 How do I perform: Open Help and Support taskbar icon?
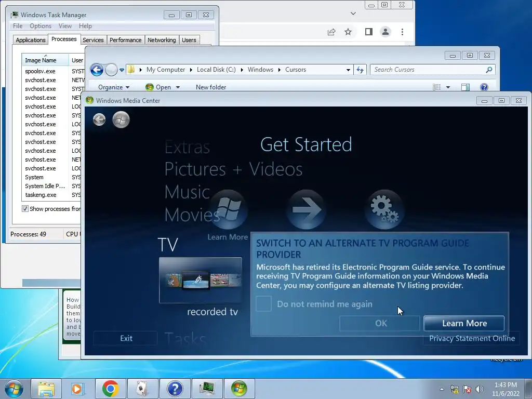click(175, 389)
